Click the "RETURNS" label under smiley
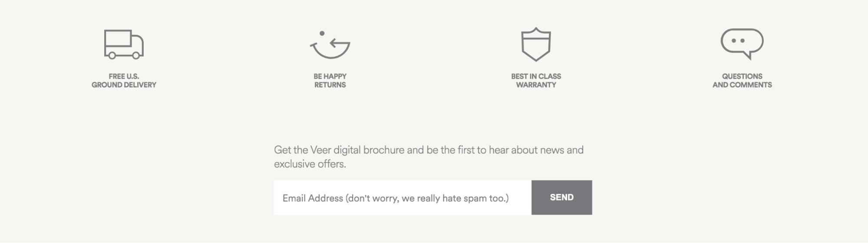Viewport: 868px width, 243px height. click(x=330, y=85)
